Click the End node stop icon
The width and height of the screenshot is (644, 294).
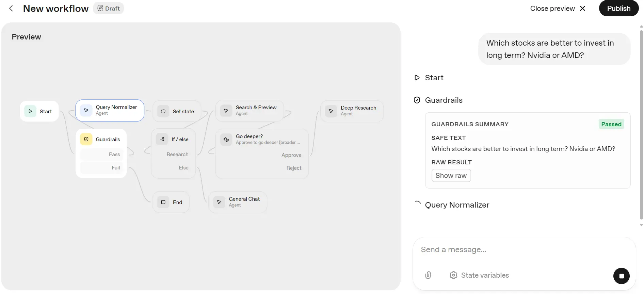coord(163,202)
